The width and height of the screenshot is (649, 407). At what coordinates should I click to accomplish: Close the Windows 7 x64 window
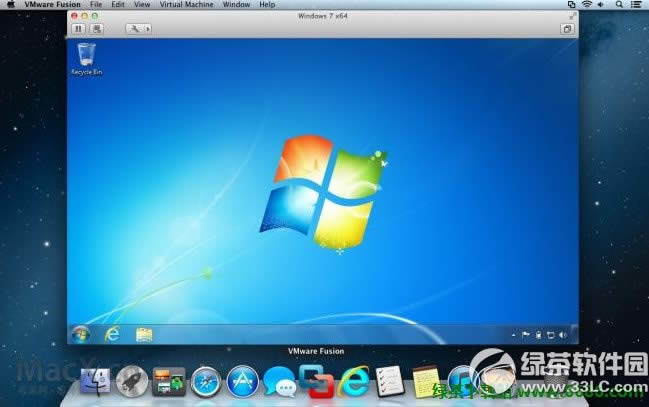pos(74,16)
